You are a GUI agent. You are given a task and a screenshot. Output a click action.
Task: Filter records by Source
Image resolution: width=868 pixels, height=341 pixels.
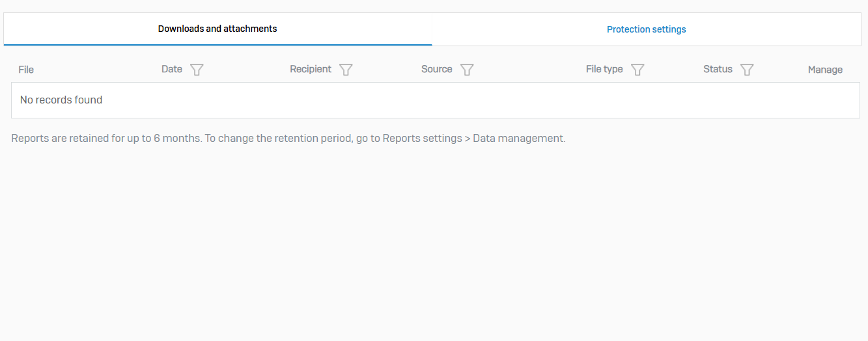tap(467, 70)
